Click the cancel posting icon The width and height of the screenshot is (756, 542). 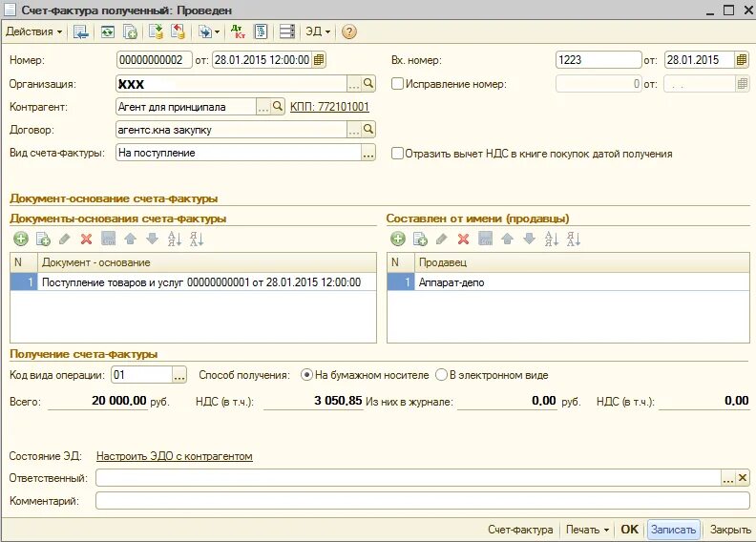pos(178,31)
